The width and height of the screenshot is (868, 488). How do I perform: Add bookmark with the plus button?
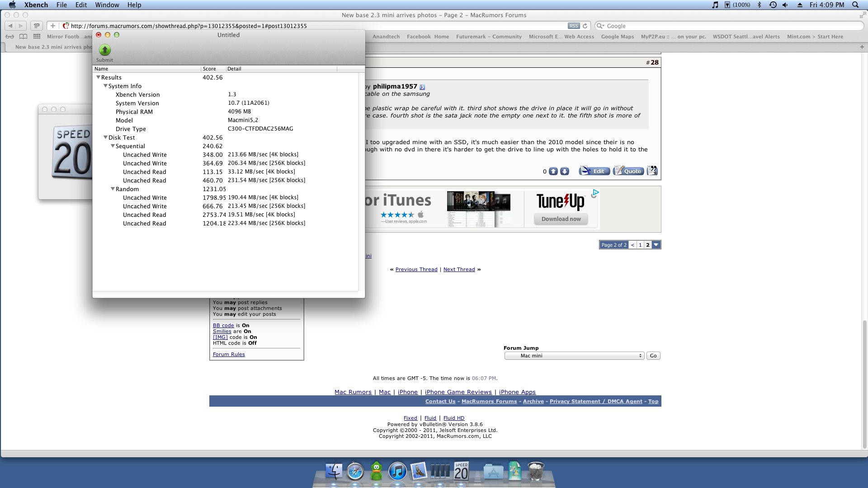[x=53, y=26]
